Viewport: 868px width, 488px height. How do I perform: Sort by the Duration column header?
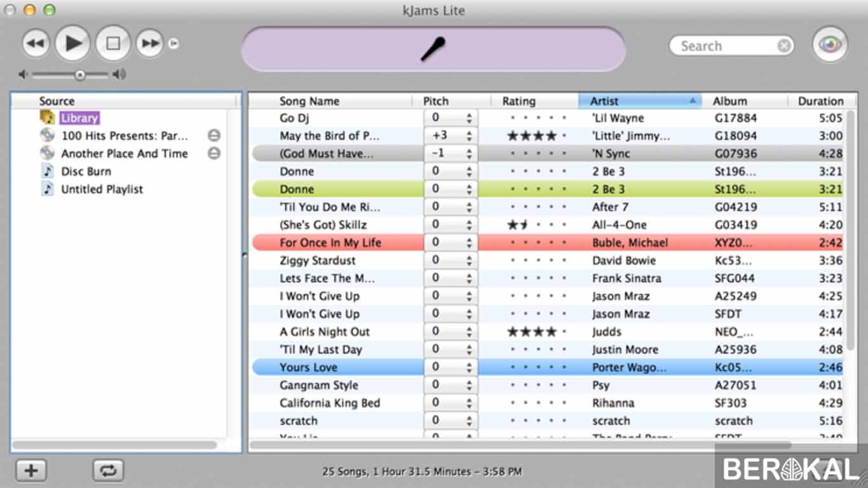pos(820,101)
